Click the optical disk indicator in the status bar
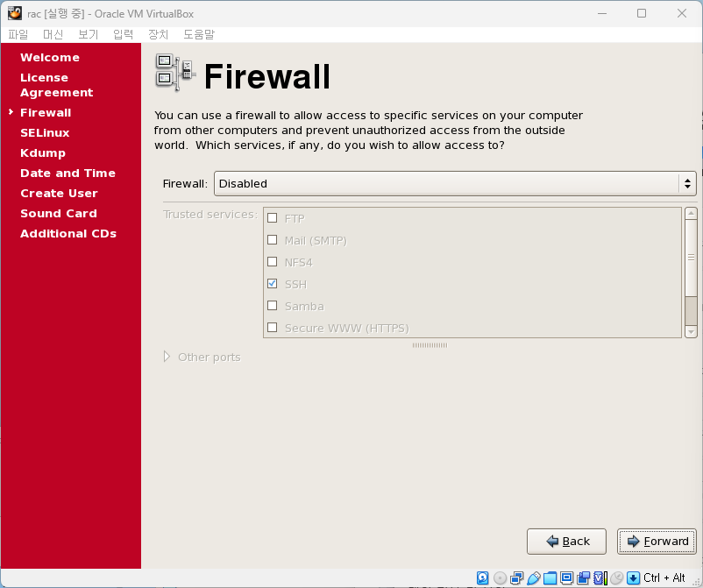The height and width of the screenshot is (588, 703). click(x=500, y=577)
